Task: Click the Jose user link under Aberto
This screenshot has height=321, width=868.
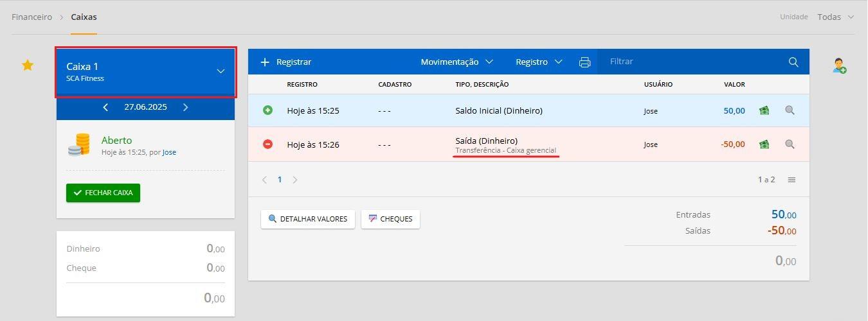Action: click(169, 152)
